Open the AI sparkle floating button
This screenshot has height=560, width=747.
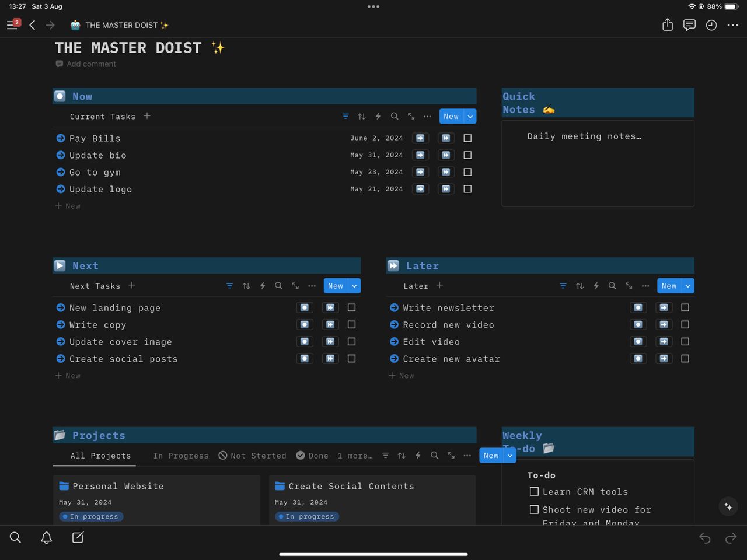coord(728,506)
